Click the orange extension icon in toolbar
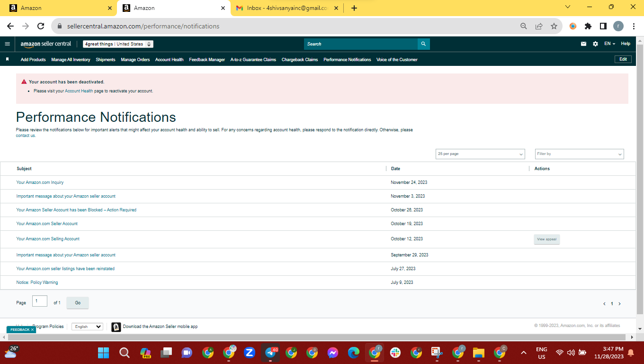The height and width of the screenshot is (364, 644). pos(573,27)
